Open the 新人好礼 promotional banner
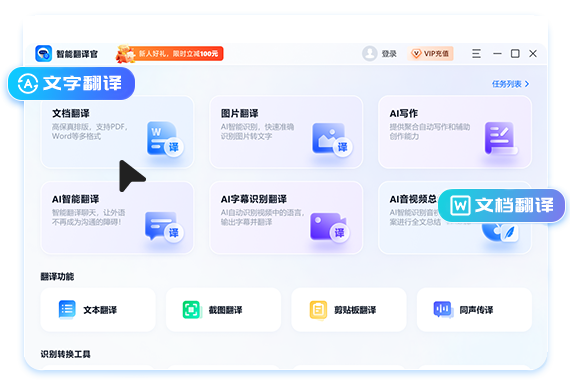 coord(169,54)
